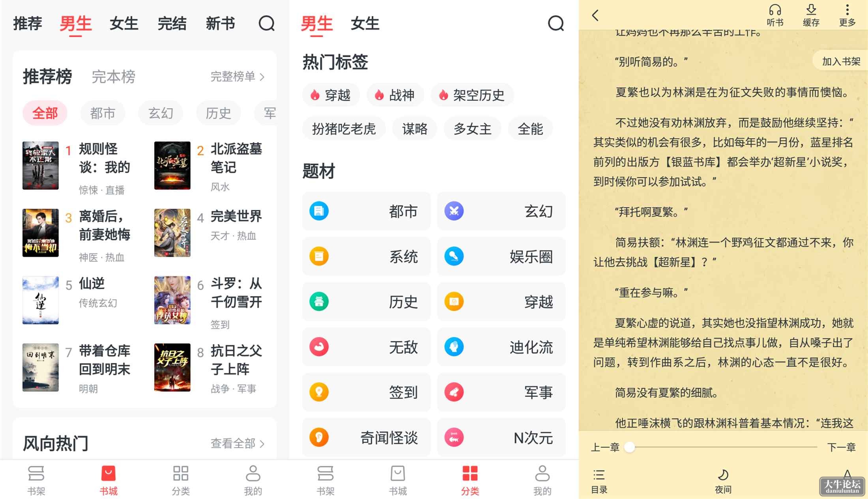This screenshot has width=868, height=499.
Task: Select the 奇闻怪谈 genre tile
Action: 366,437
